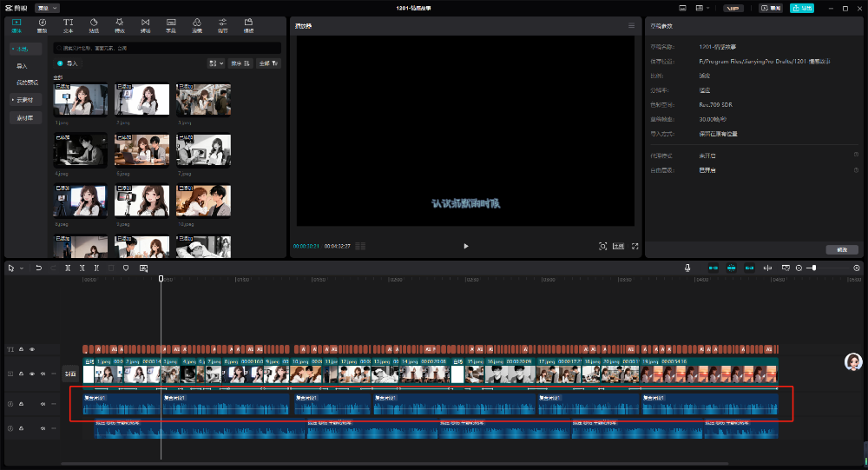Open the media view layout dropdown
868x470 pixels.
click(216, 63)
